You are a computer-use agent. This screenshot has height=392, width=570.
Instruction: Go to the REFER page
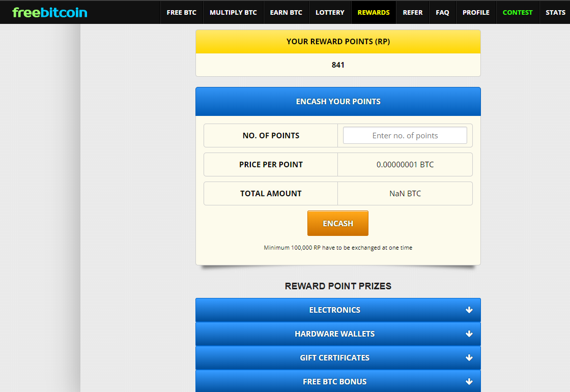pyautogui.click(x=413, y=12)
